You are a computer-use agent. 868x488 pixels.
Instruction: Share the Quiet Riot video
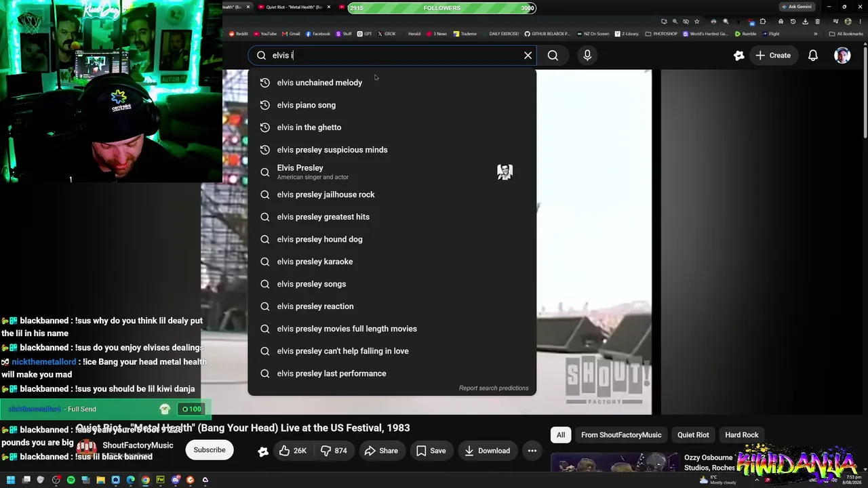381,451
